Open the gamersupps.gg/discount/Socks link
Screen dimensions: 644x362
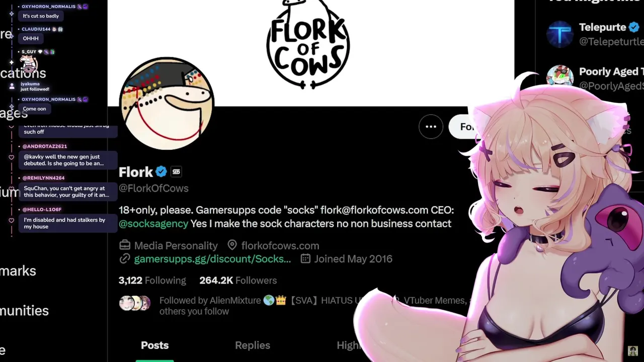tap(212, 259)
